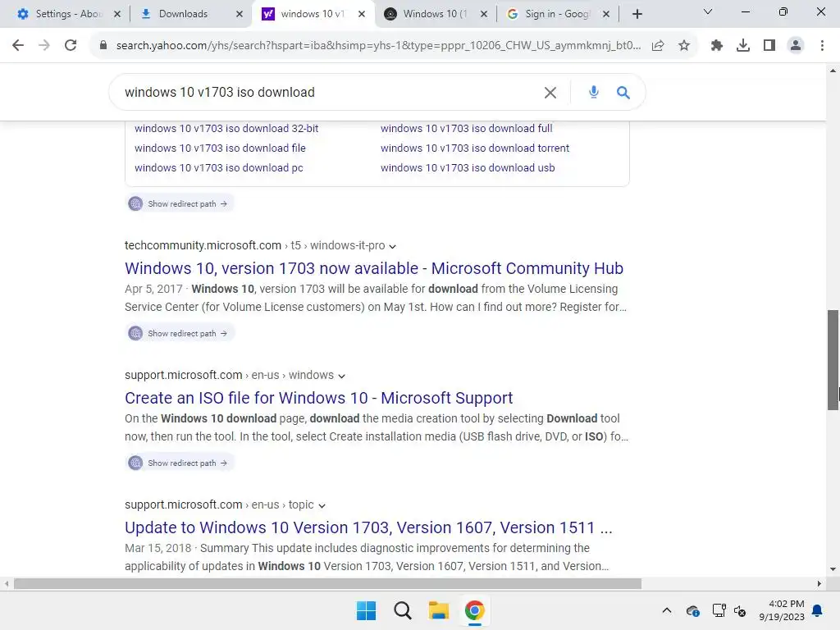
Task: Close the Sign in - Google tab
Action: click(x=606, y=14)
